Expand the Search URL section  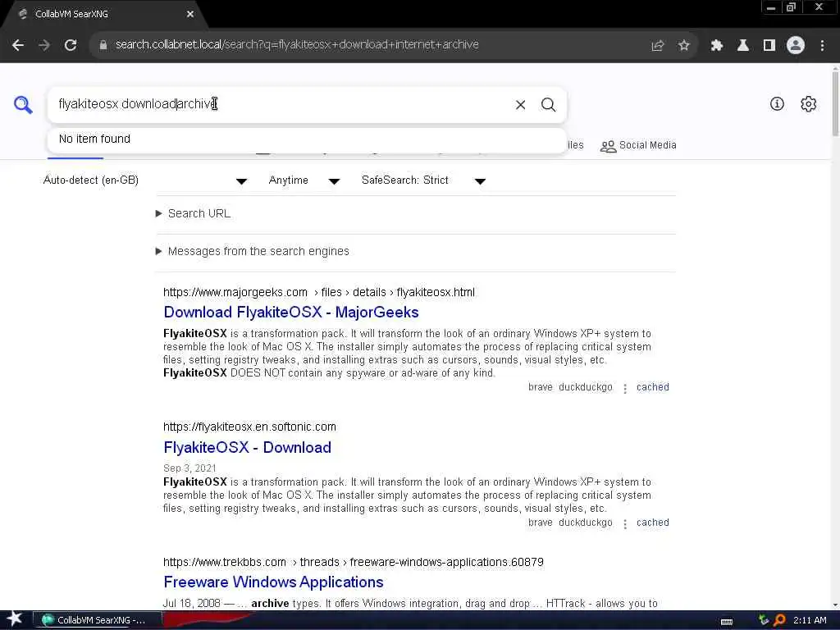point(193,213)
